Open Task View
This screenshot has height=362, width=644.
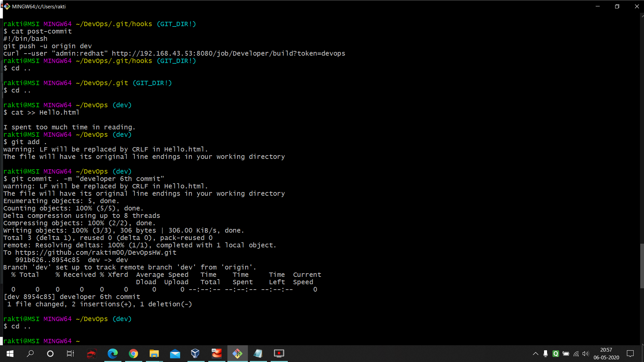pyautogui.click(x=70, y=354)
